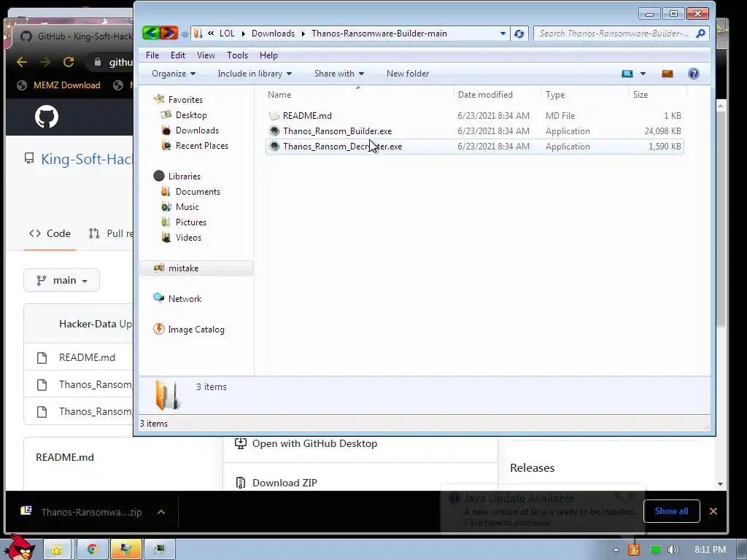This screenshot has height=560, width=747.
Task: Open the File menu
Action: click(x=152, y=55)
